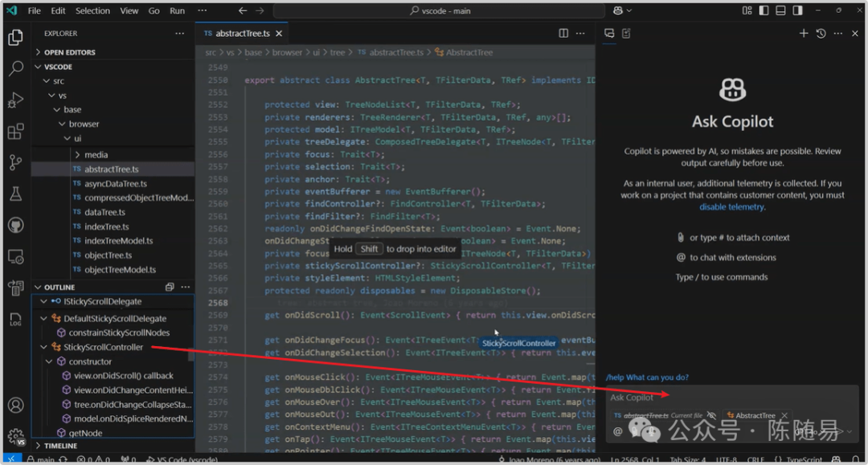Toggle bottom panel visibility
Screen dimensions: 868x465
pos(780,10)
